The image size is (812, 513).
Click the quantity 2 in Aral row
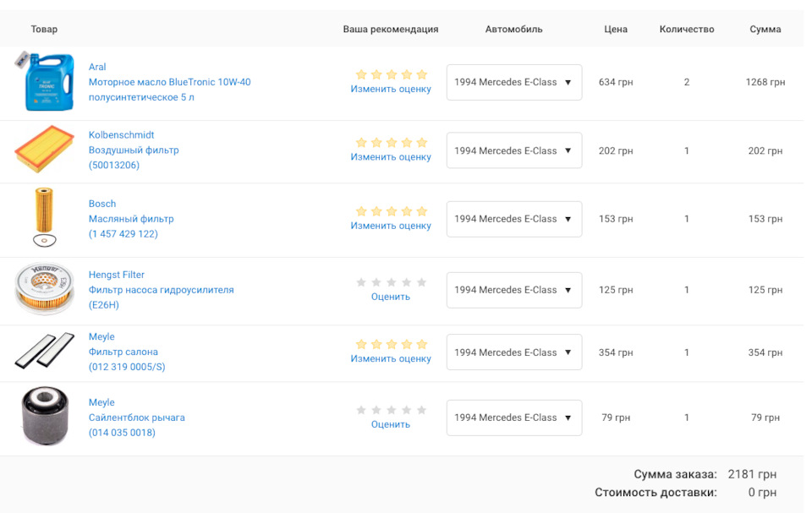[x=687, y=82]
